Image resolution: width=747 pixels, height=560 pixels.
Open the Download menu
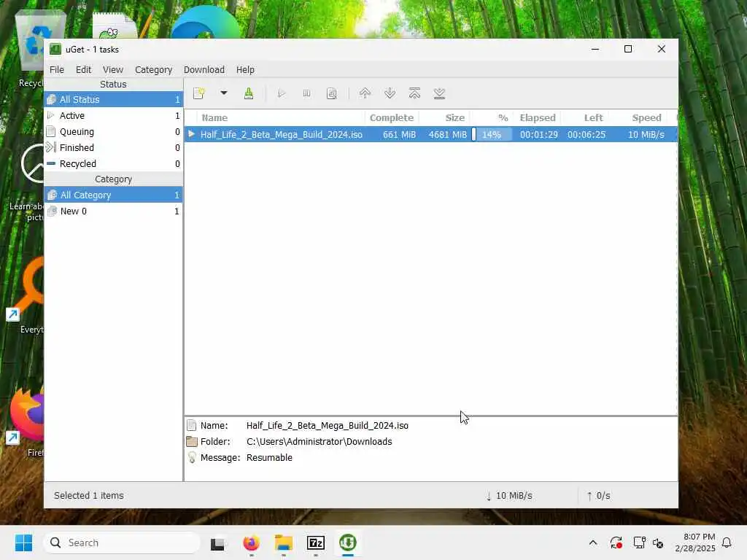tap(204, 69)
